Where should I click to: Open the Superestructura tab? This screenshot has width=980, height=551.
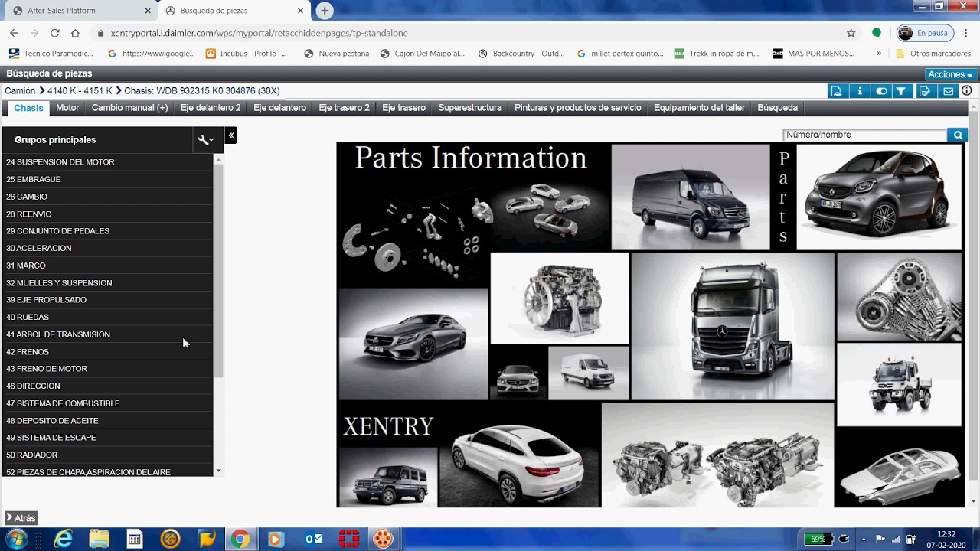(470, 108)
